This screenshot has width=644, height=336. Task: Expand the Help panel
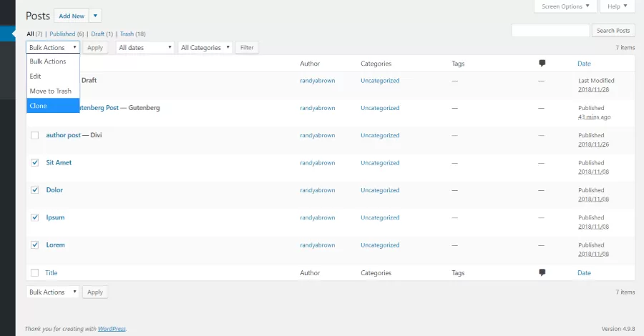click(x=618, y=6)
